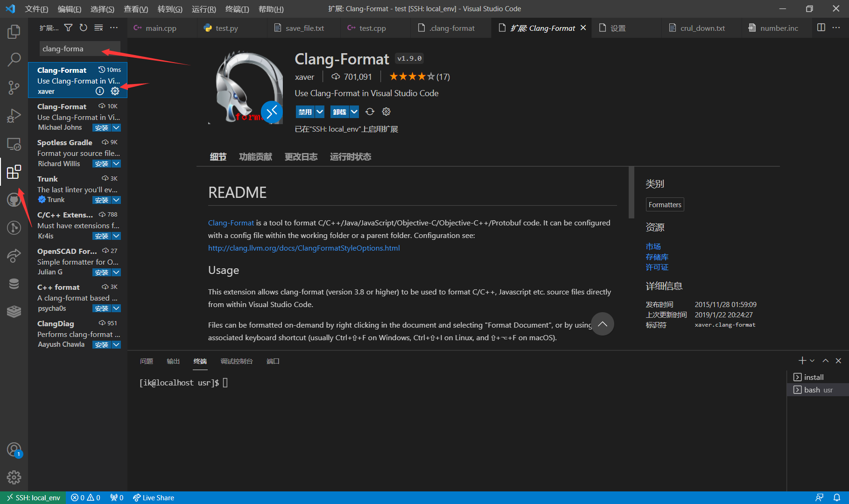Viewport: 849px width, 504px height.
Task: Split the editor
Action: 821,28
